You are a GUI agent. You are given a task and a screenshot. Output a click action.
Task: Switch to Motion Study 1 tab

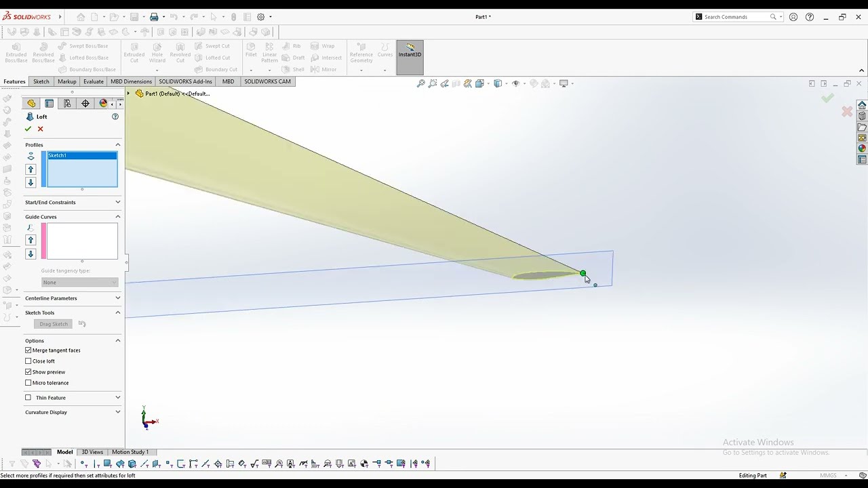click(x=130, y=452)
